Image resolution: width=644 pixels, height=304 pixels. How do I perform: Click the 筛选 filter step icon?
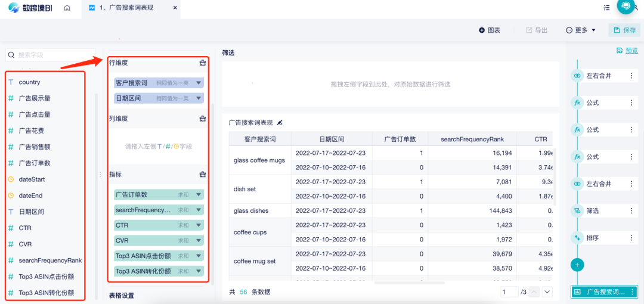[577, 211]
